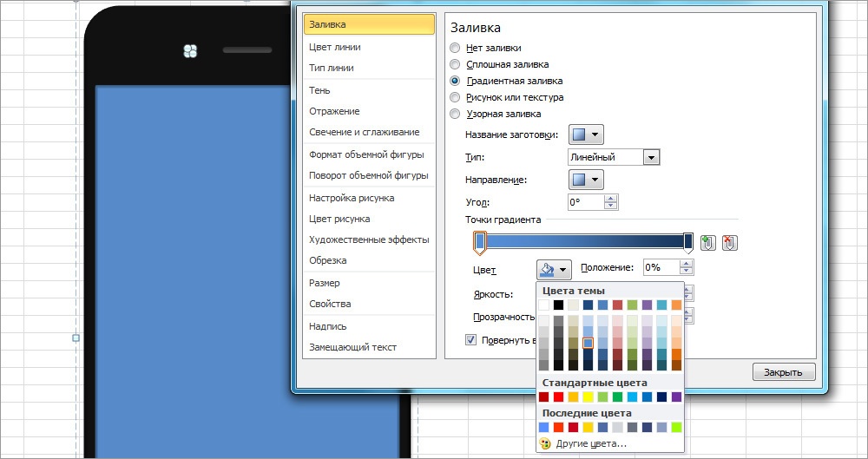Viewport: 868px width, 459px height.
Task: Select Градиентная заливка radio button
Action: 455,81
